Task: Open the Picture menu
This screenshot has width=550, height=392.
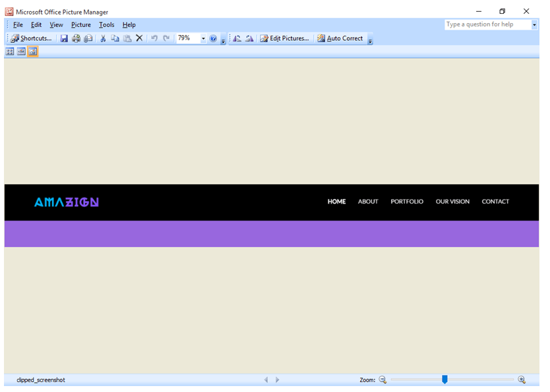Action: click(80, 24)
